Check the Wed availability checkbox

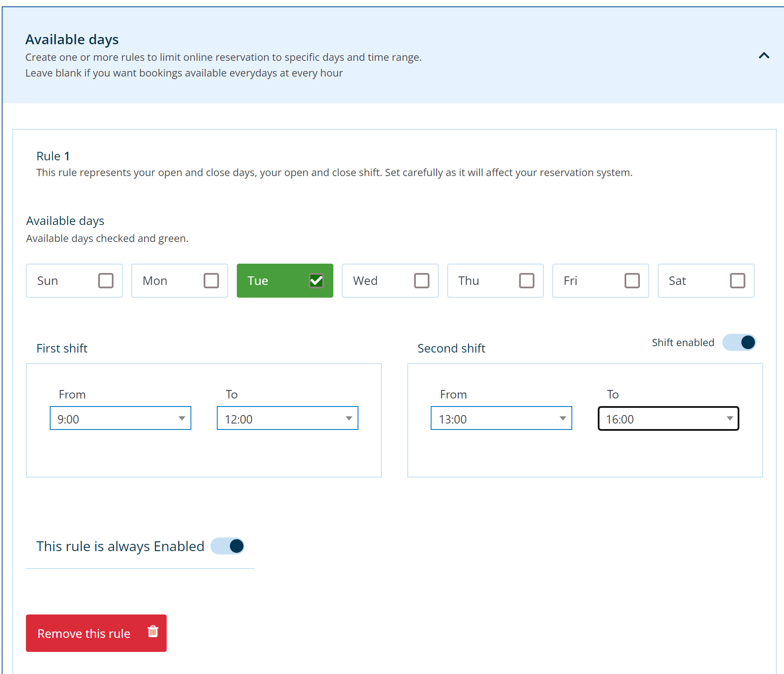click(422, 281)
